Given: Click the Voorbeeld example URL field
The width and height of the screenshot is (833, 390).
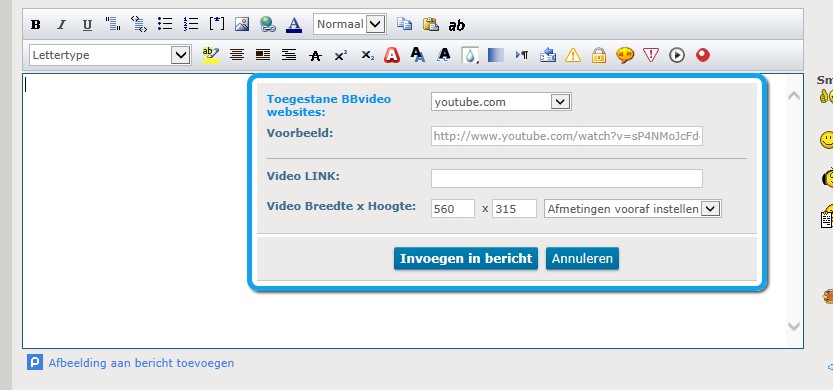Looking at the screenshot, I should [567, 136].
